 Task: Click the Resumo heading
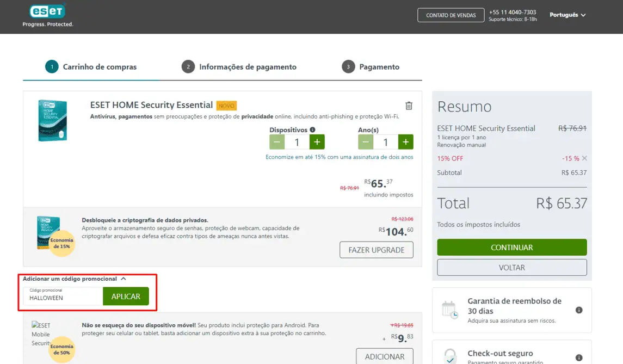[x=464, y=107]
